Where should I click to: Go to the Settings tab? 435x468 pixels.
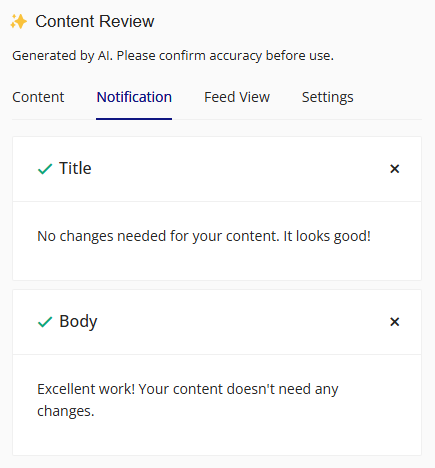coord(327,97)
